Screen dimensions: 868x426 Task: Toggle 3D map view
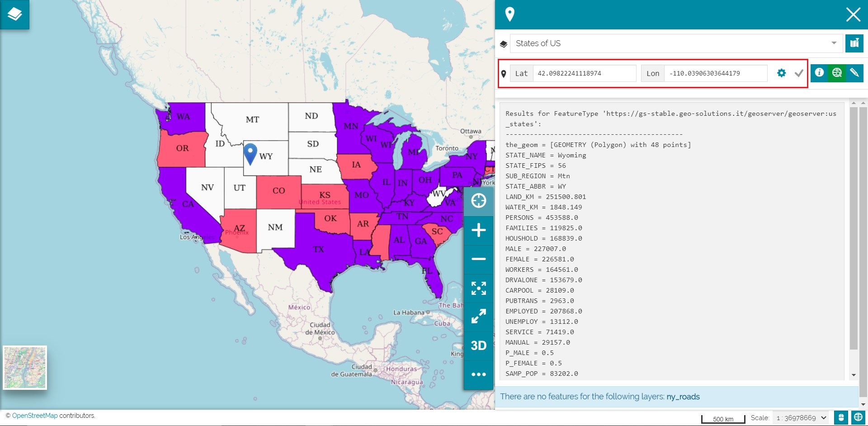pyautogui.click(x=478, y=346)
